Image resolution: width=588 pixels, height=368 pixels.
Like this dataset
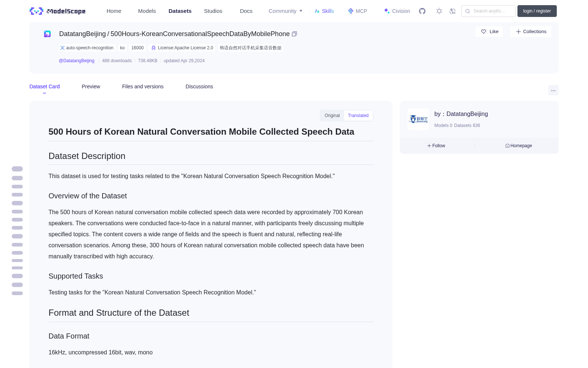tap(490, 32)
